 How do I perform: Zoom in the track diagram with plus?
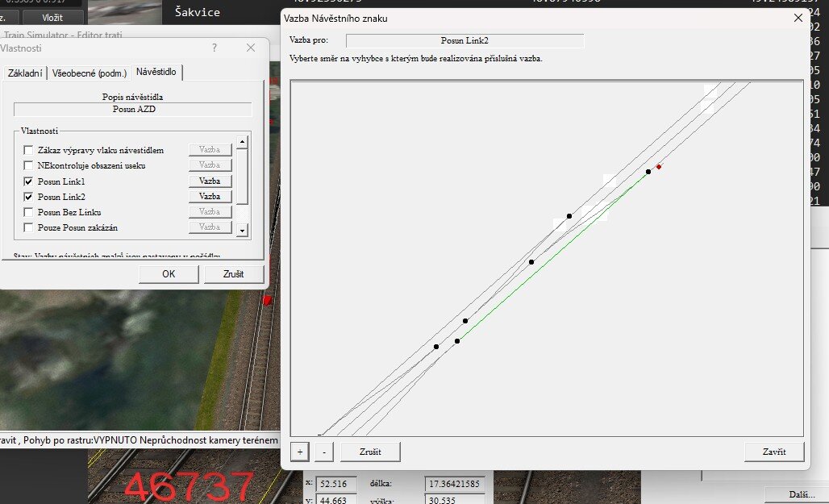pyautogui.click(x=300, y=452)
